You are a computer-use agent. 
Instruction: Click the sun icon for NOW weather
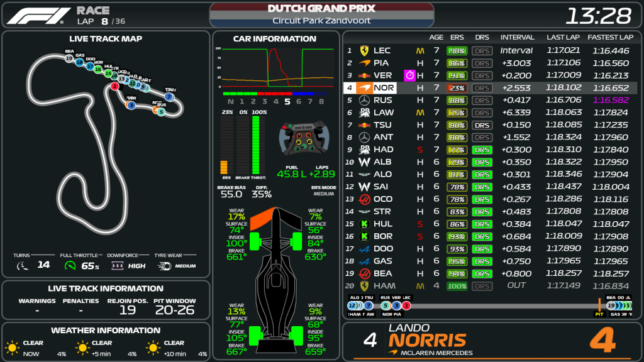13,348
